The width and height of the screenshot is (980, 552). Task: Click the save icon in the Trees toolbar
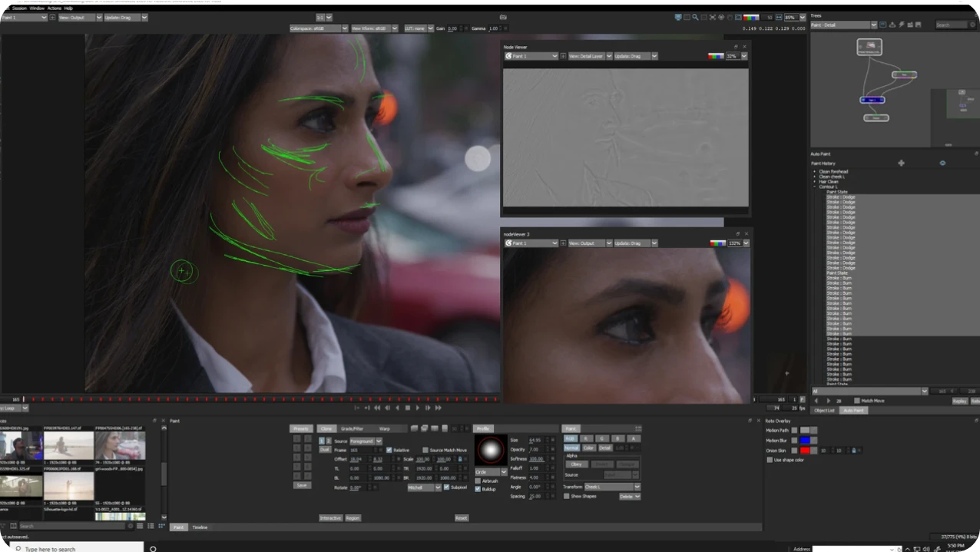pyautogui.click(x=917, y=25)
